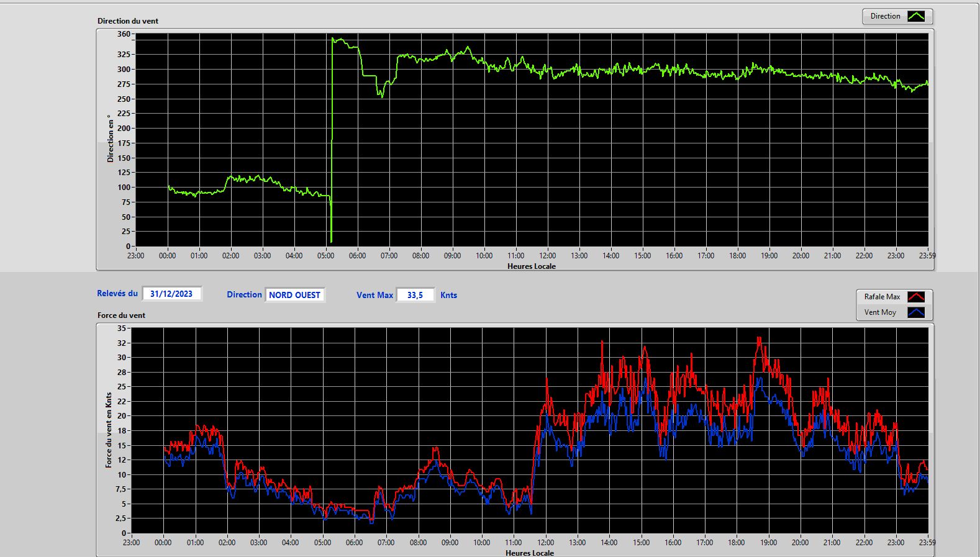The width and height of the screenshot is (980, 557).
Task: Click the 'Vent Max' label
Action: 374,295
